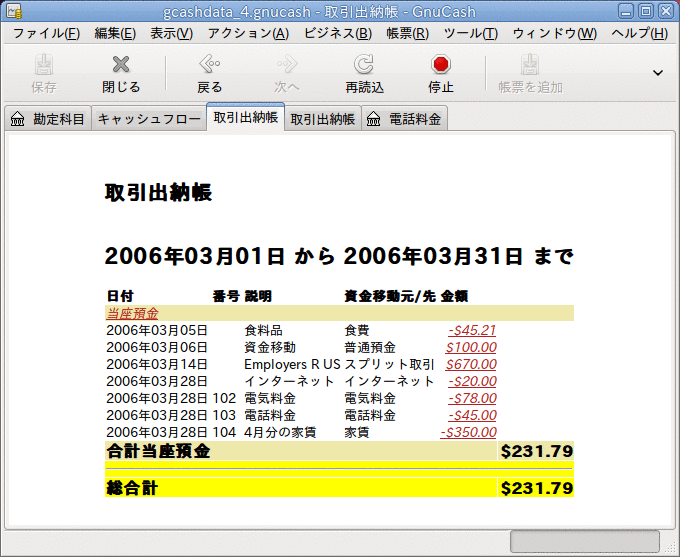
Task: Close the report with 閉じる icon
Action: [121, 64]
